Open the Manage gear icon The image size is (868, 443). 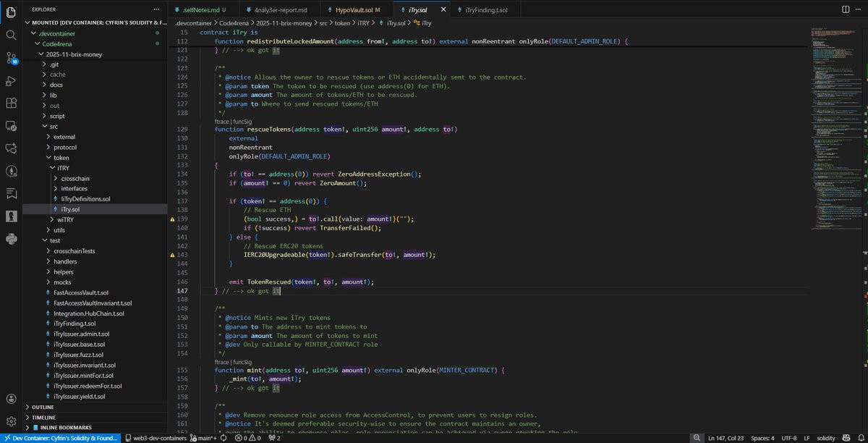pyautogui.click(x=11, y=421)
